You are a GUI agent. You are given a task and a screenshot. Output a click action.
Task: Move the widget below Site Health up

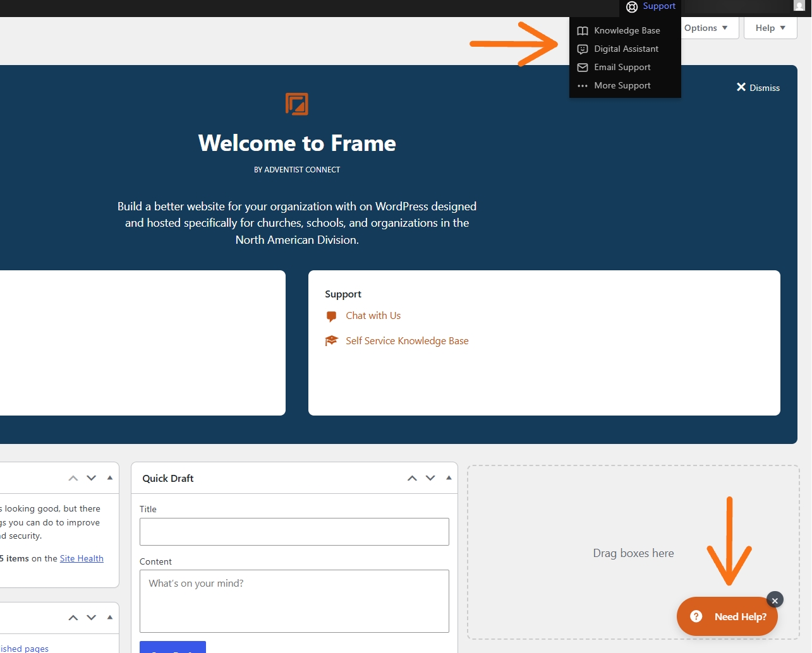pos(73,618)
